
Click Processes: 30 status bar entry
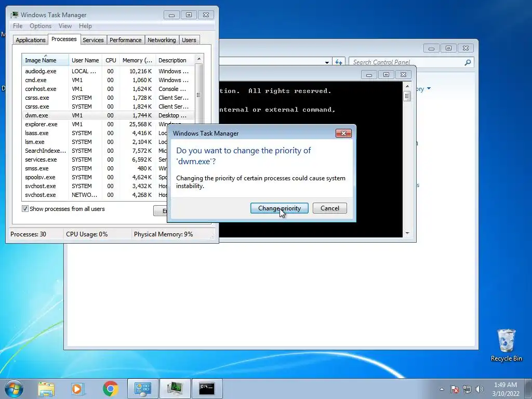click(x=28, y=234)
